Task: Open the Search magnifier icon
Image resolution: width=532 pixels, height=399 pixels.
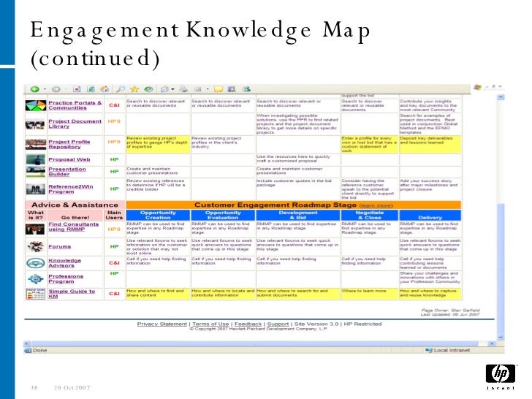Action: pyautogui.click(x=120, y=89)
